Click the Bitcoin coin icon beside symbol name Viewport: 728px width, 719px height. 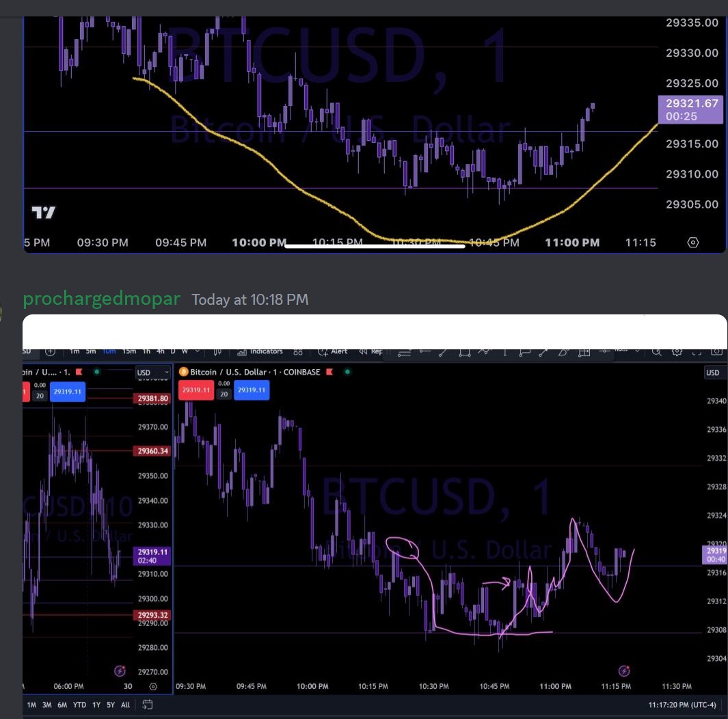click(x=183, y=372)
